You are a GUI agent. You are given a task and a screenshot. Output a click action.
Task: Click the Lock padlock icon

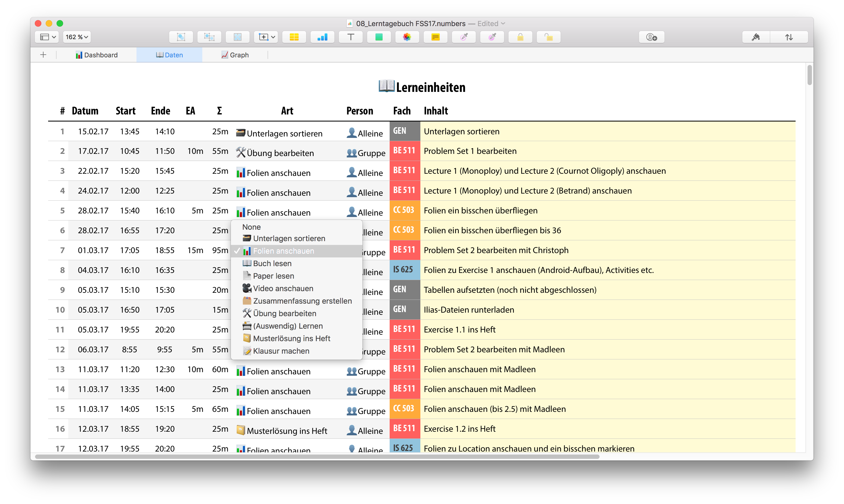click(520, 37)
